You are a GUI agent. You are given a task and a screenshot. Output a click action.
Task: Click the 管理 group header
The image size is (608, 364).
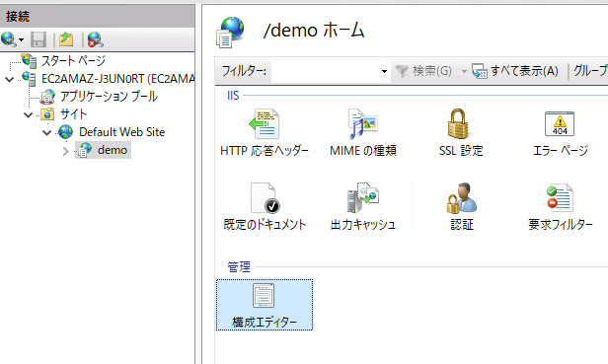coord(239,266)
